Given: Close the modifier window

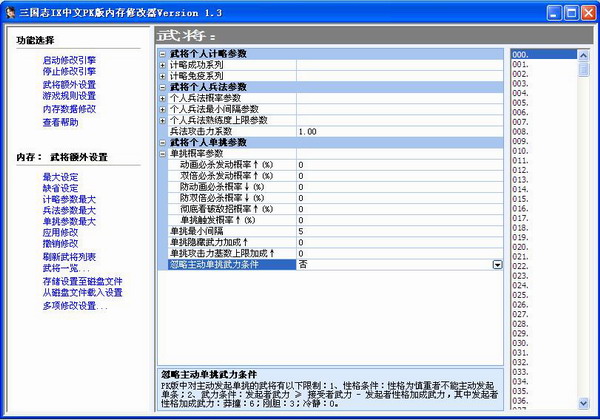Looking at the screenshot, I should (x=589, y=13).
